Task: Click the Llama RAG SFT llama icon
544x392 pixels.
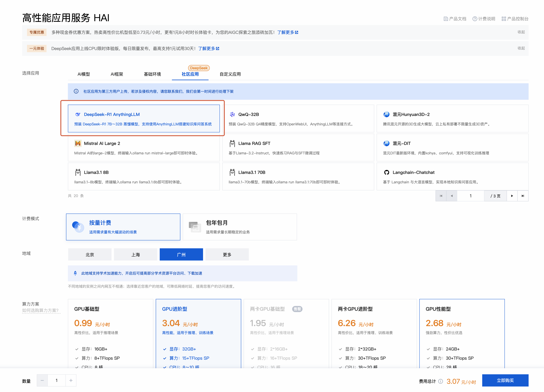Action: click(x=232, y=143)
